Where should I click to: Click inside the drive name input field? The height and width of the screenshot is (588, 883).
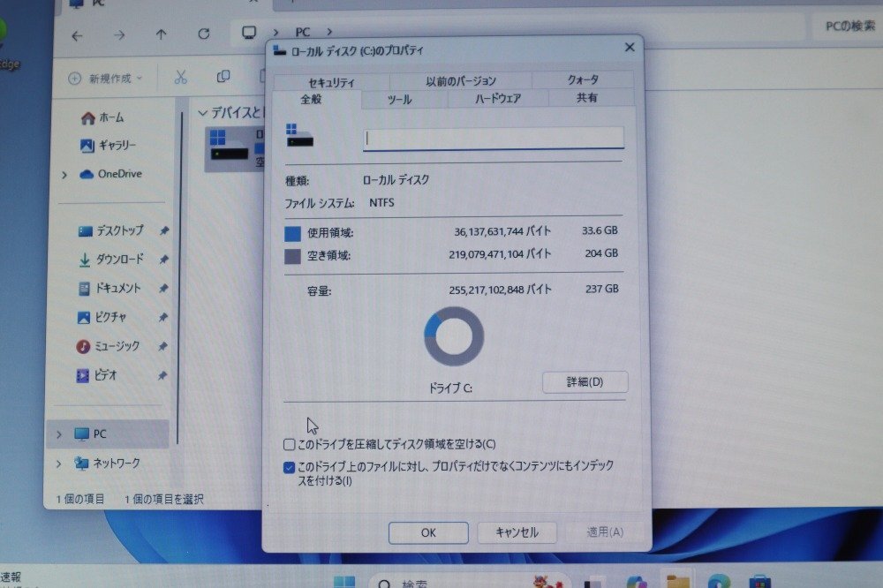coord(492,139)
